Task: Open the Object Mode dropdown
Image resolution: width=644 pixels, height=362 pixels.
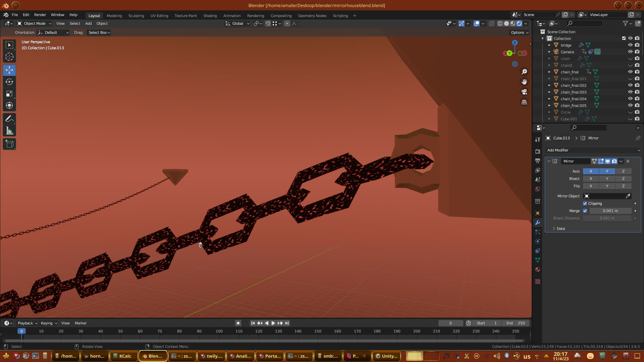Action: [34, 23]
